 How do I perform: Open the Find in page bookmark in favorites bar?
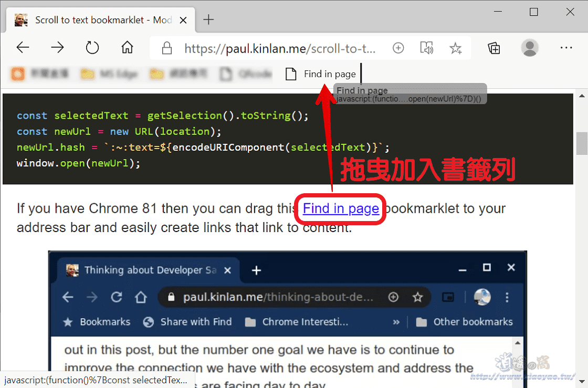[321, 74]
